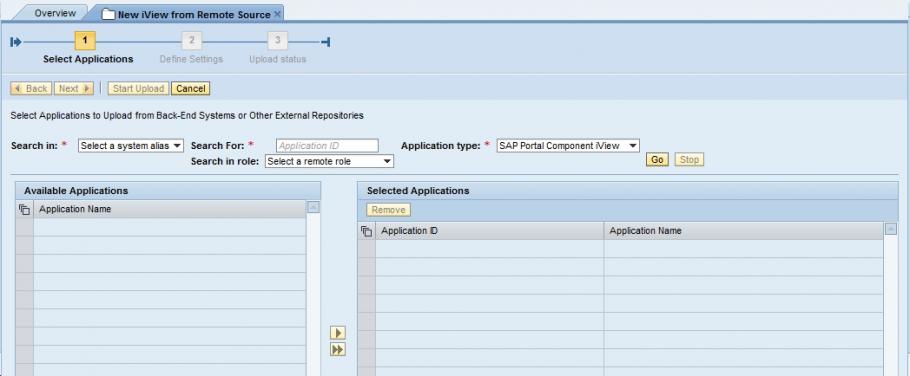Screen dimensions: 910x376
Task: Select all rows in Selected Applications table
Action: pyautogui.click(x=366, y=231)
